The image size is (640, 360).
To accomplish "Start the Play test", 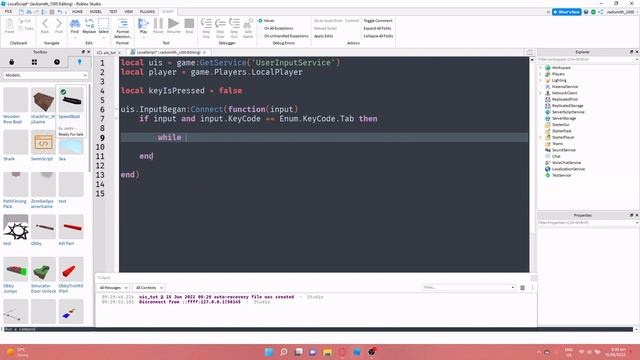I will [x=143, y=24].
